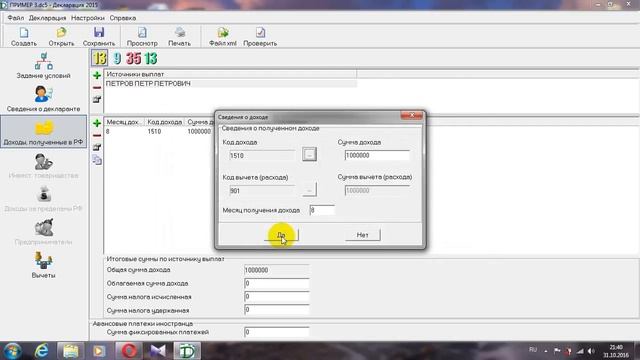The image size is (640, 360).
Task: Select income row with code 1510
Action: [x=159, y=131]
